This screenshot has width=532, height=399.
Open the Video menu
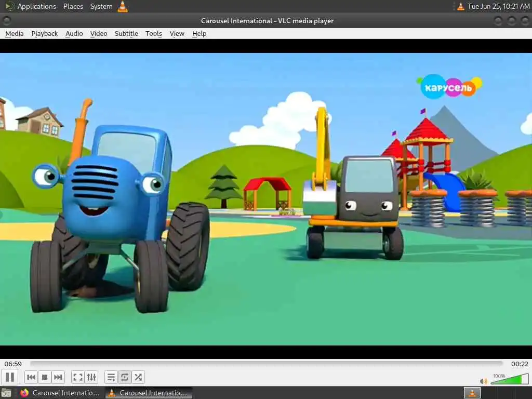99,34
